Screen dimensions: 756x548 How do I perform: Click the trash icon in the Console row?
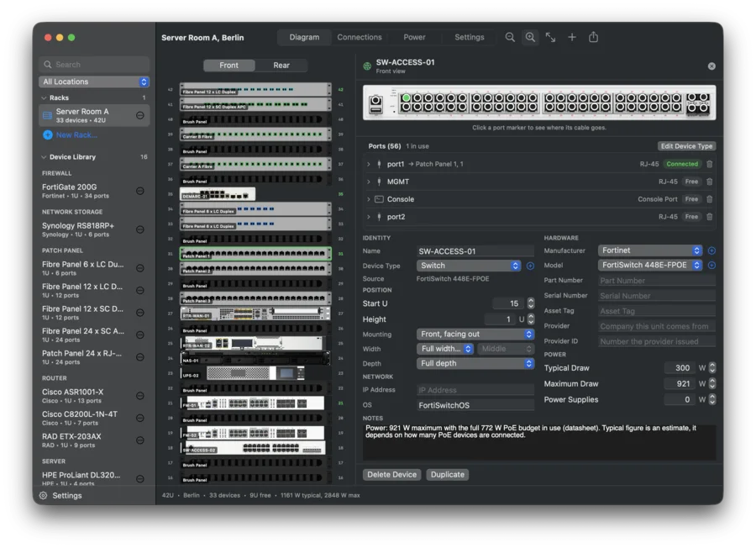click(709, 199)
